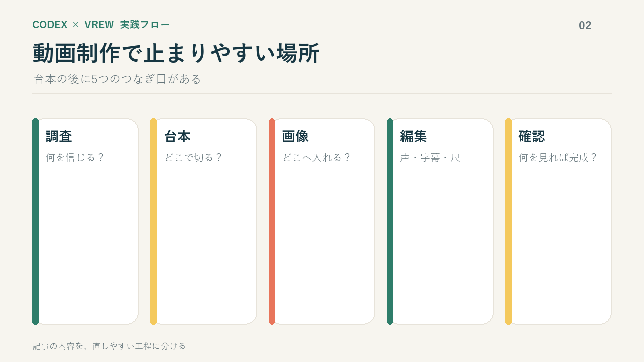Viewport: 644px width, 362px height.
Task: Select the text 何を信じる？
Action: point(75,158)
